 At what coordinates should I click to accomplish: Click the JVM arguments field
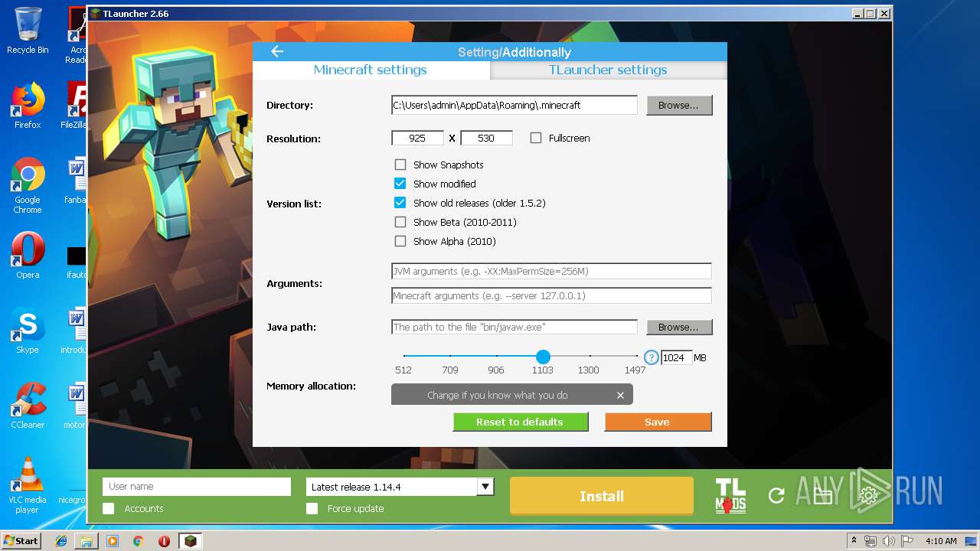click(x=551, y=271)
